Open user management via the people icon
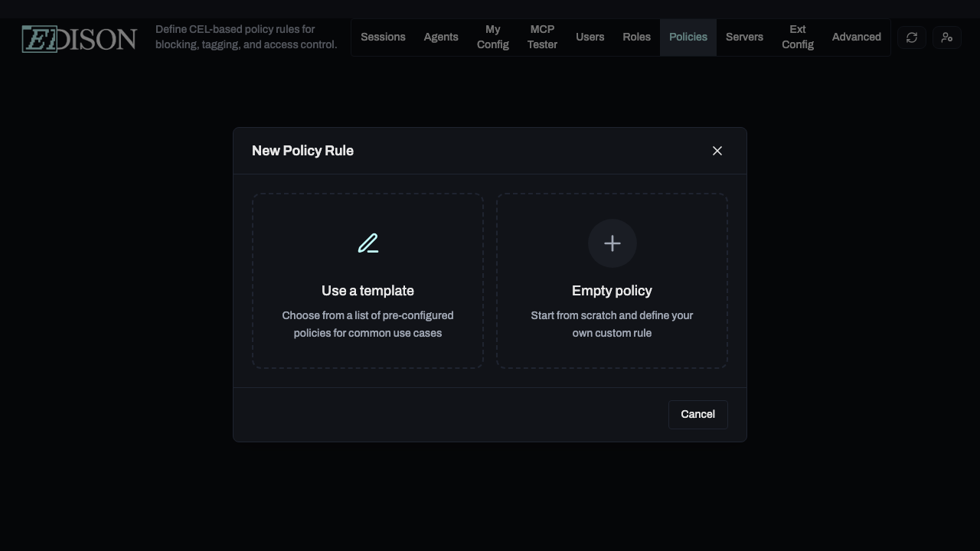Viewport: 980px width, 551px height. (x=946, y=37)
